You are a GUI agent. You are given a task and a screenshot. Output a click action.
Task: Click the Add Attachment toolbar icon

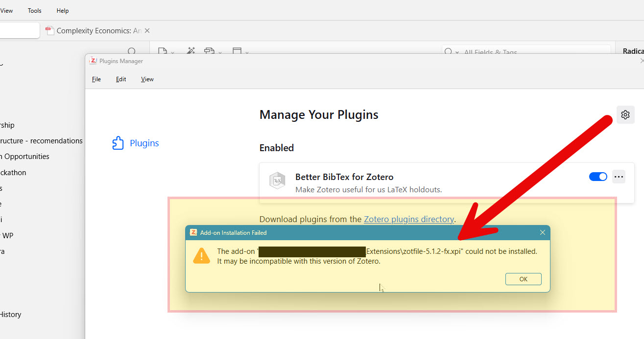tap(210, 51)
